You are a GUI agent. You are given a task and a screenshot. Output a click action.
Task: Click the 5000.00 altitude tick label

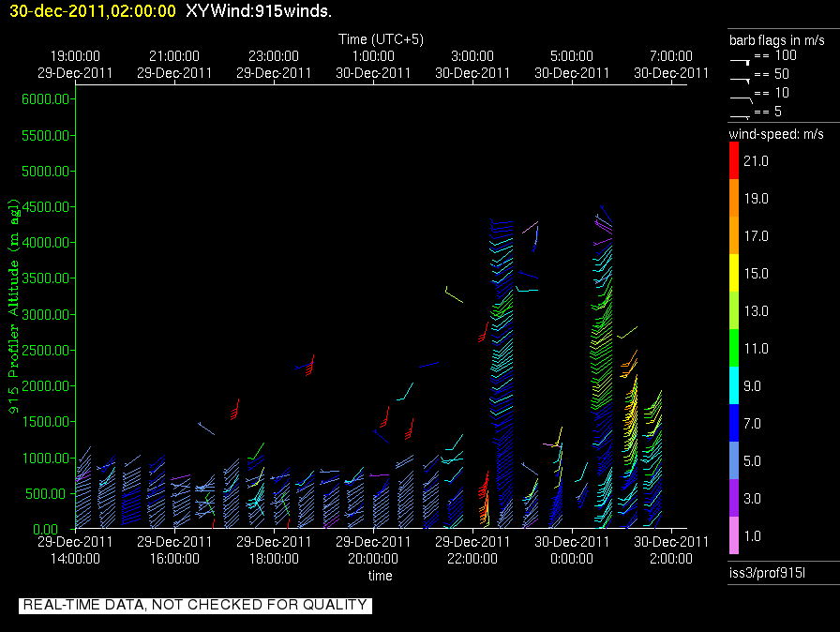tap(46, 172)
